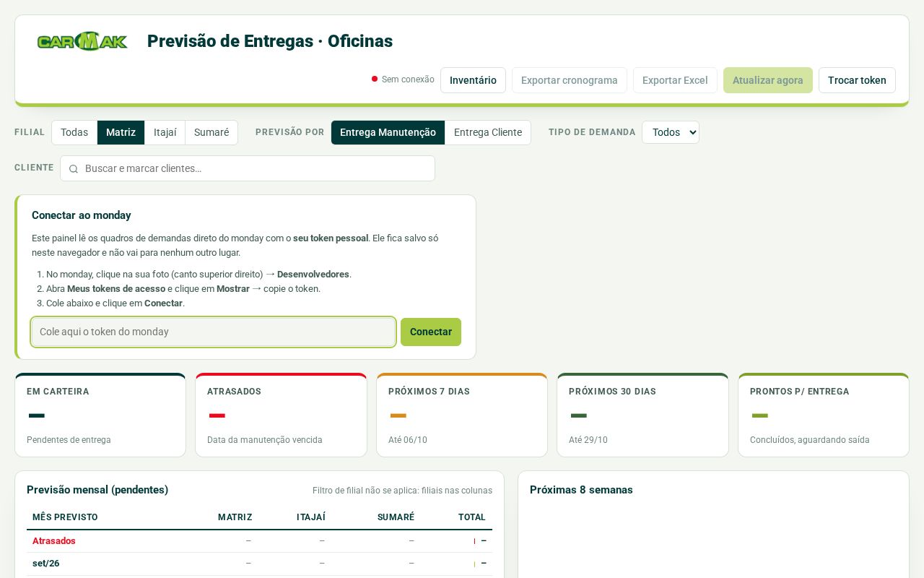Click the Previsão mensal (pendentes) heading

pyautogui.click(x=97, y=490)
